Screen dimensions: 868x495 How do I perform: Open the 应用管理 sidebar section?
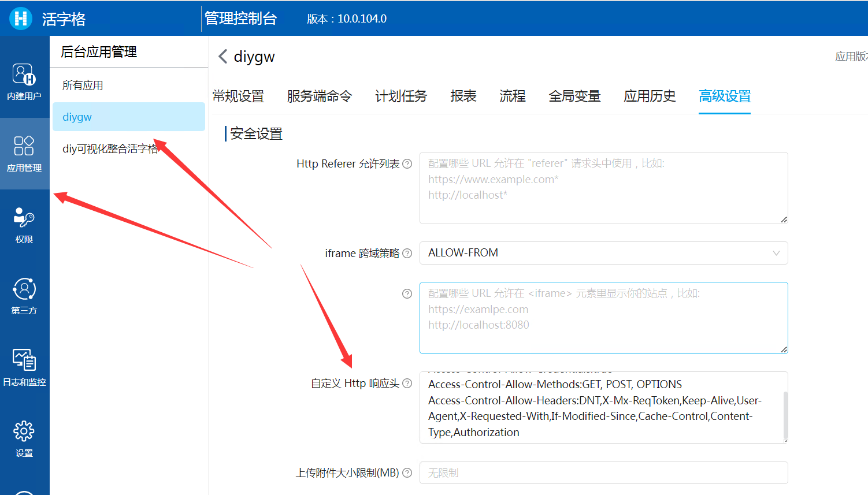tap(24, 154)
